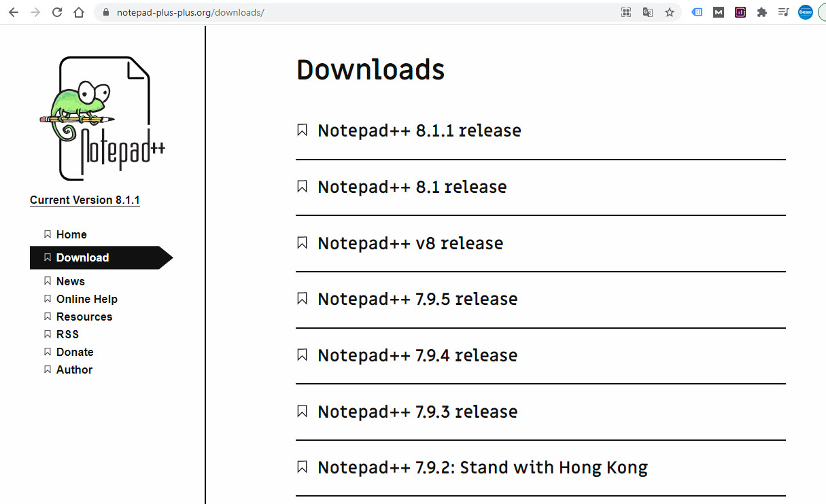Image resolution: width=826 pixels, height=504 pixels.
Task: Click bookmark icon beside Donate in sidebar
Action: [x=48, y=352]
